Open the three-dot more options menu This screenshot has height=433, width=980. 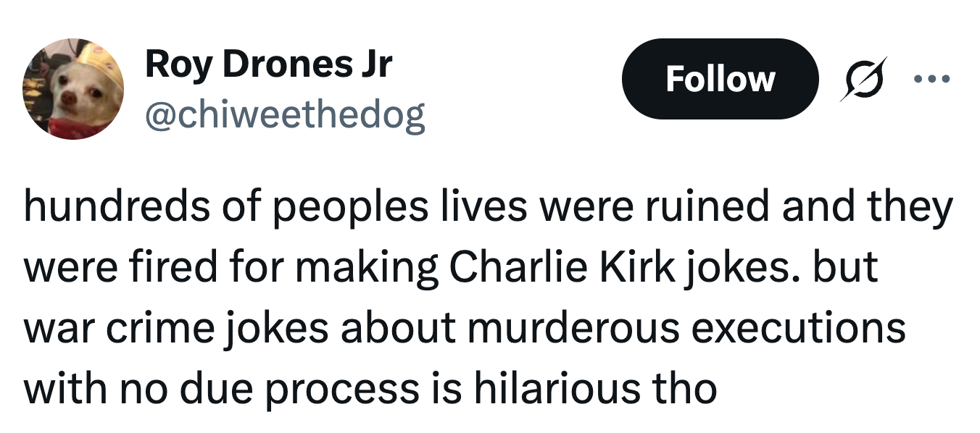coord(940,77)
